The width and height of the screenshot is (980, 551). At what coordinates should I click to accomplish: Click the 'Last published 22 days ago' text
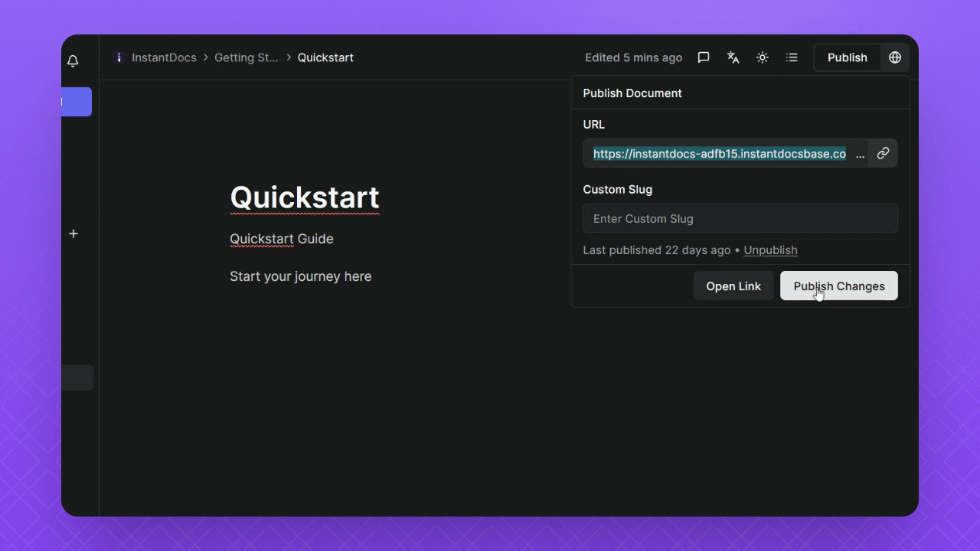[x=657, y=250]
